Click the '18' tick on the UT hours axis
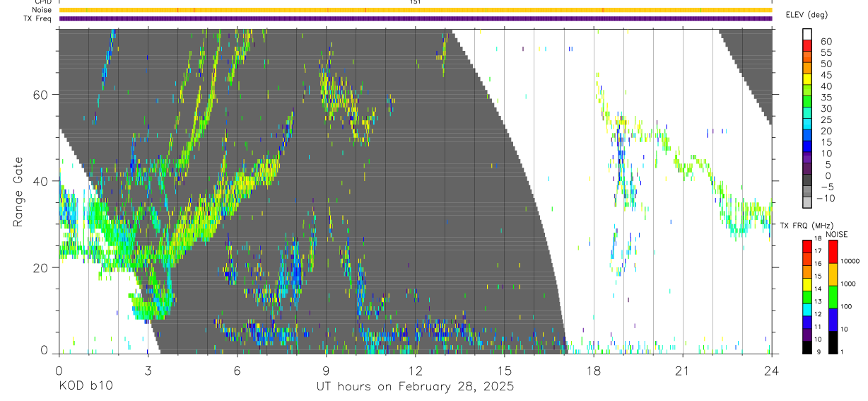 593,371
